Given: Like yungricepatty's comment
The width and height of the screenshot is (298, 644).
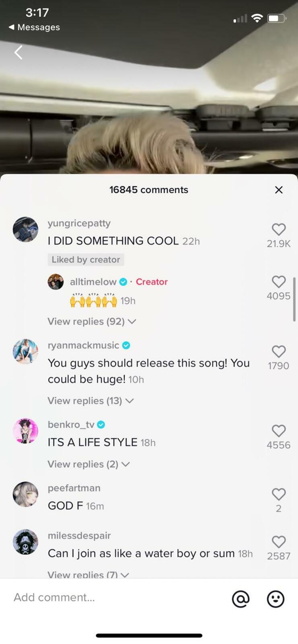Looking at the screenshot, I should click(279, 229).
